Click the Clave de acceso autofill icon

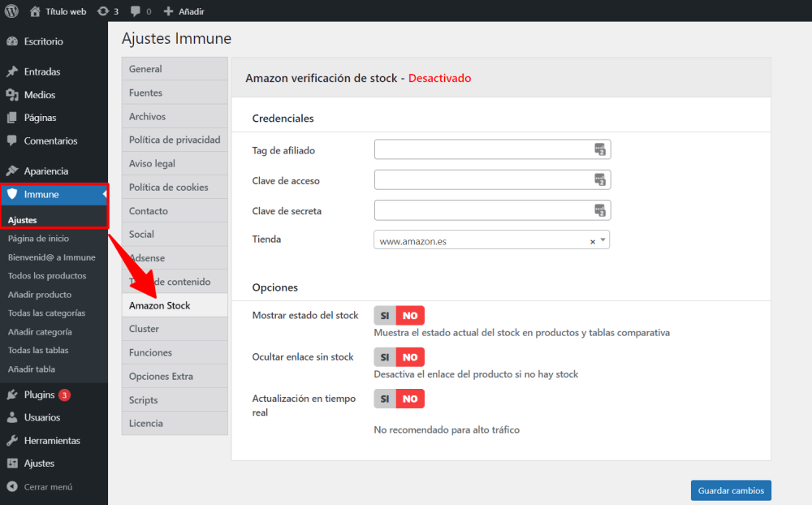tap(600, 179)
